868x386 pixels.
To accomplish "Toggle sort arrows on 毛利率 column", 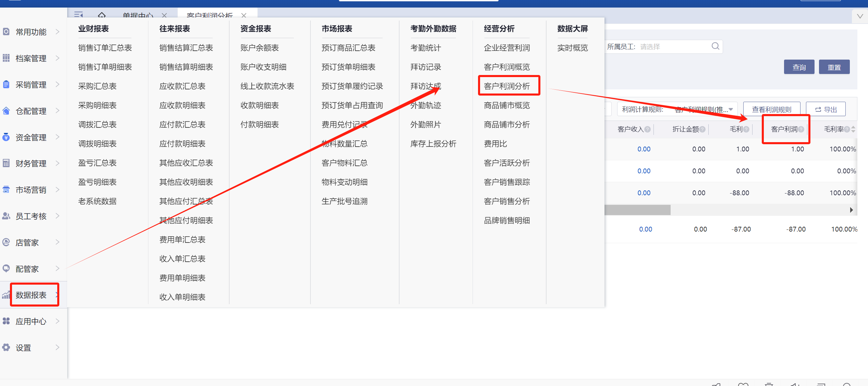I will pyautogui.click(x=853, y=129).
